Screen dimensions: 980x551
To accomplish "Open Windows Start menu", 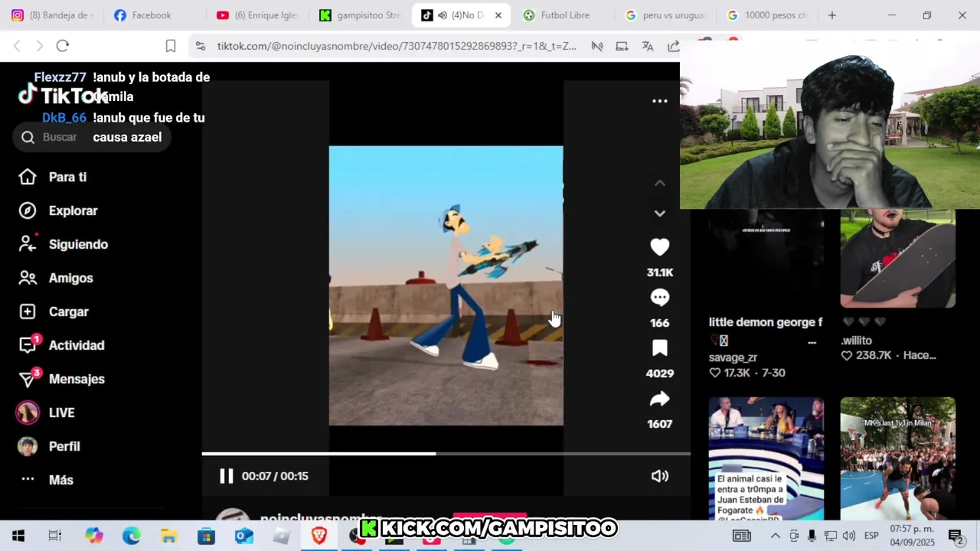I will pos(18,536).
